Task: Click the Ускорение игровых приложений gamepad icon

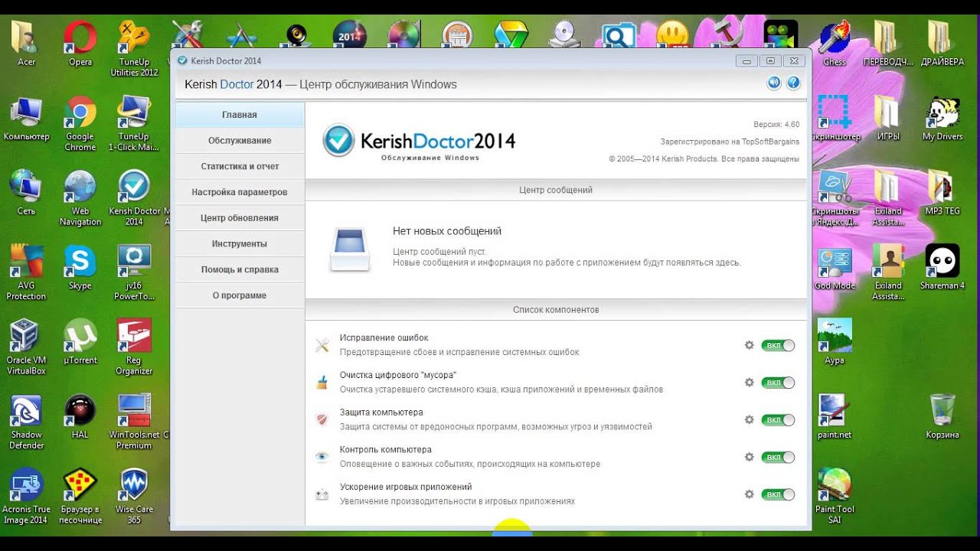Action: pos(322,494)
